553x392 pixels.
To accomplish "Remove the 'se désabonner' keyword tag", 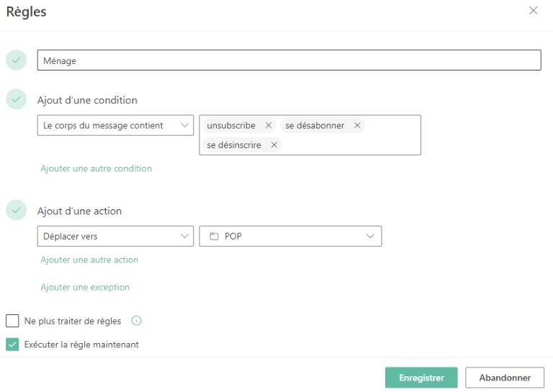I will tap(357, 126).
